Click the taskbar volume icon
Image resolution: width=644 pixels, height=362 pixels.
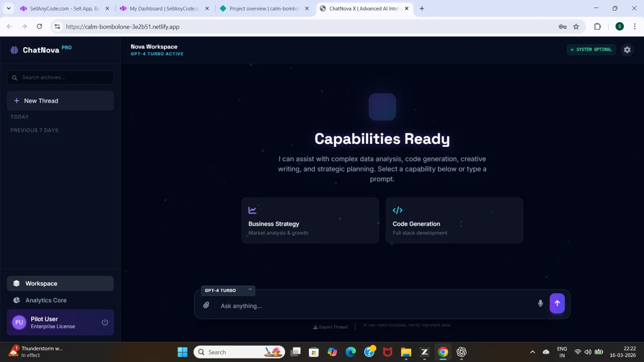pyautogui.click(x=588, y=352)
